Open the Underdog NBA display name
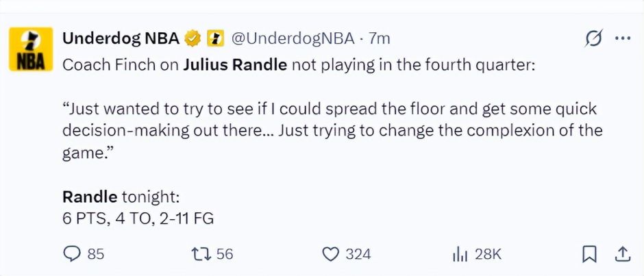 pyautogui.click(x=121, y=38)
